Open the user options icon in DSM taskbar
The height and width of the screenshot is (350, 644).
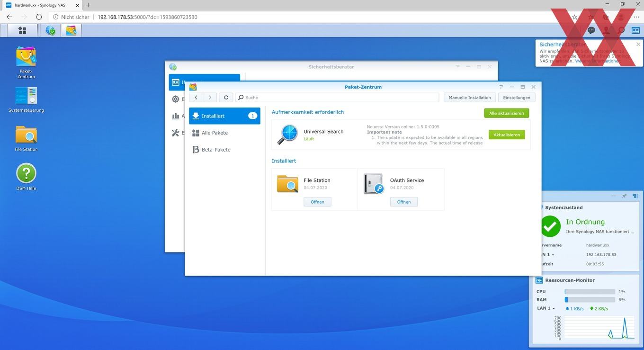tap(606, 30)
